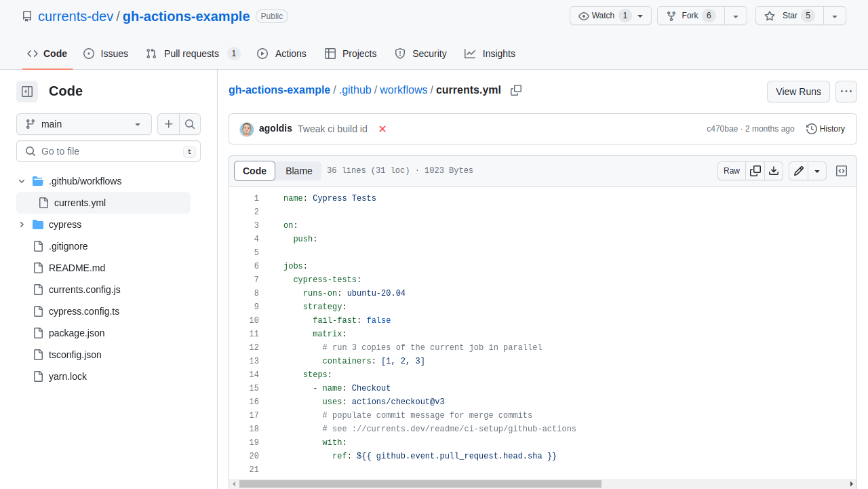Select line number 12 in the code
868x489 pixels.
(254, 347)
